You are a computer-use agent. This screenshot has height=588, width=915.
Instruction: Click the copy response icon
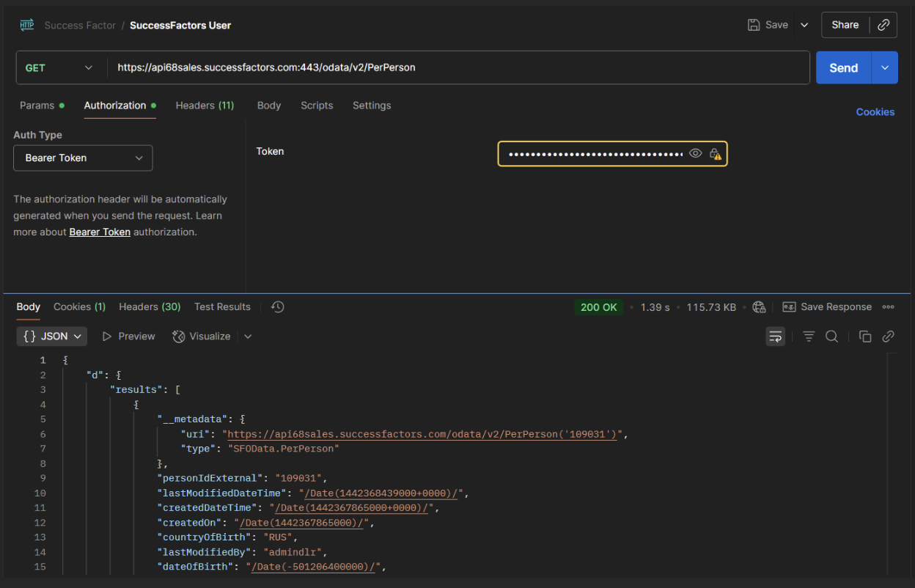pyautogui.click(x=865, y=337)
